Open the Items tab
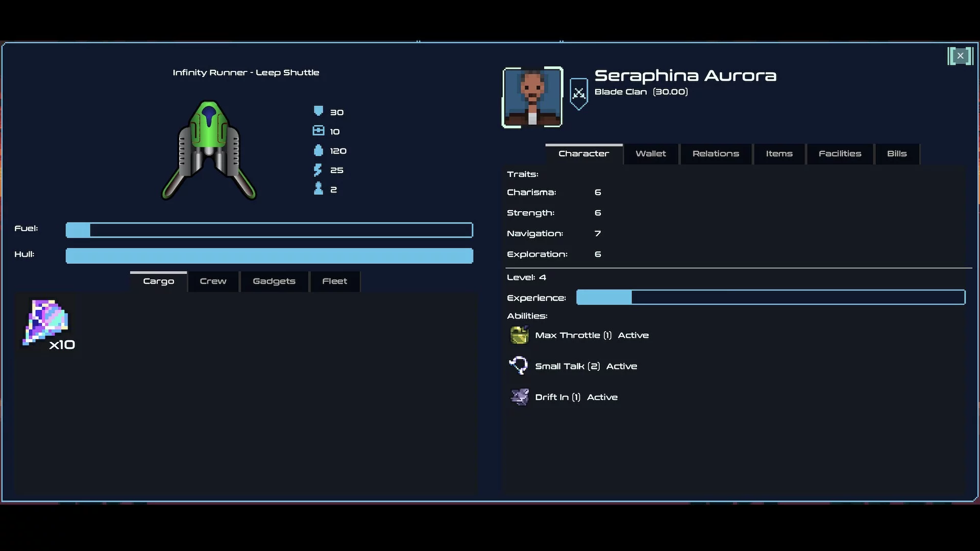Image resolution: width=980 pixels, height=551 pixels. click(779, 154)
